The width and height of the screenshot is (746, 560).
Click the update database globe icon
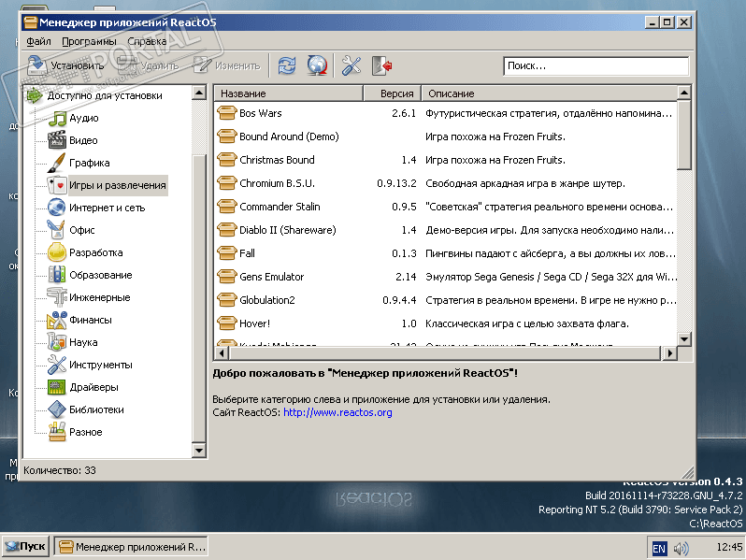click(x=317, y=65)
